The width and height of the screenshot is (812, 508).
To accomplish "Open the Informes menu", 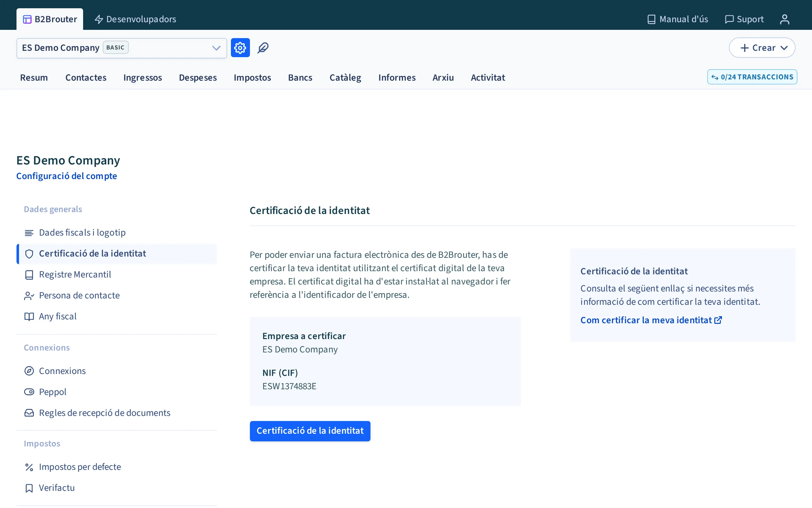I will [397, 77].
